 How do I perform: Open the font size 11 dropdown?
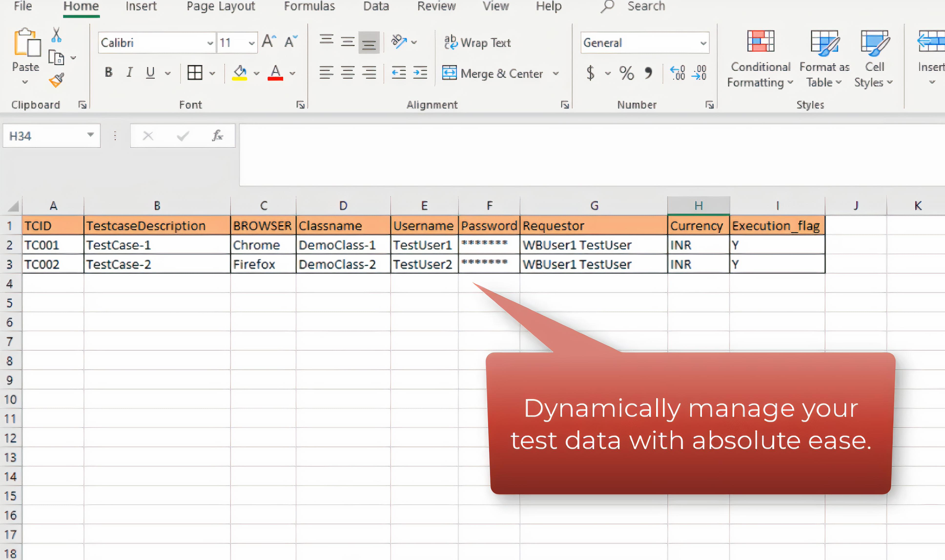[251, 43]
